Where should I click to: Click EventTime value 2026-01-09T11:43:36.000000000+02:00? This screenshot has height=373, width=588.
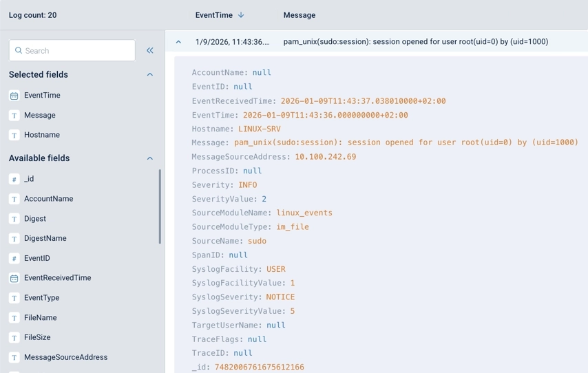326,115
